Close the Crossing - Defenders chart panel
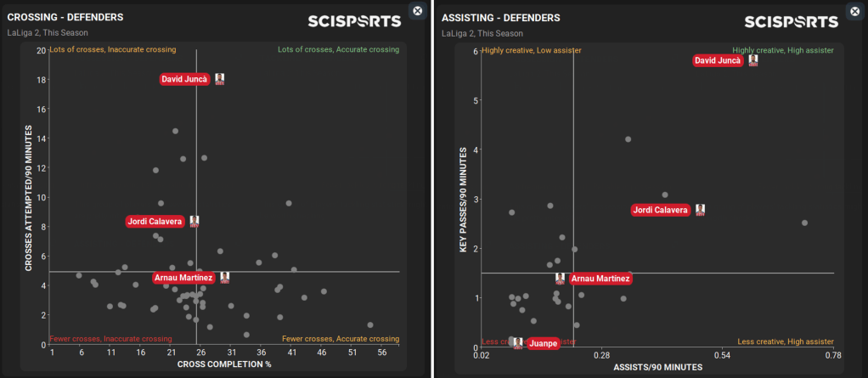The width and height of the screenshot is (868, 378). coord(416,10)
